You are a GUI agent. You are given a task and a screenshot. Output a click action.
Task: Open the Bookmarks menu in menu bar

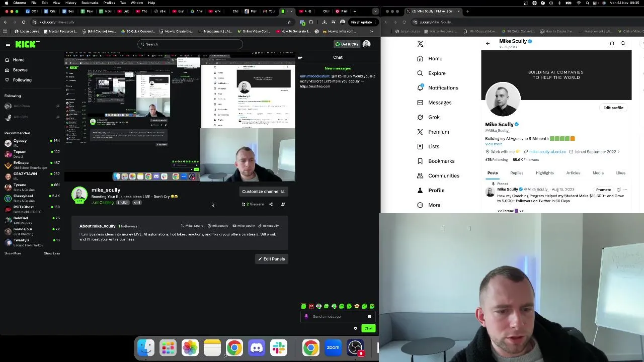[90, 3]
